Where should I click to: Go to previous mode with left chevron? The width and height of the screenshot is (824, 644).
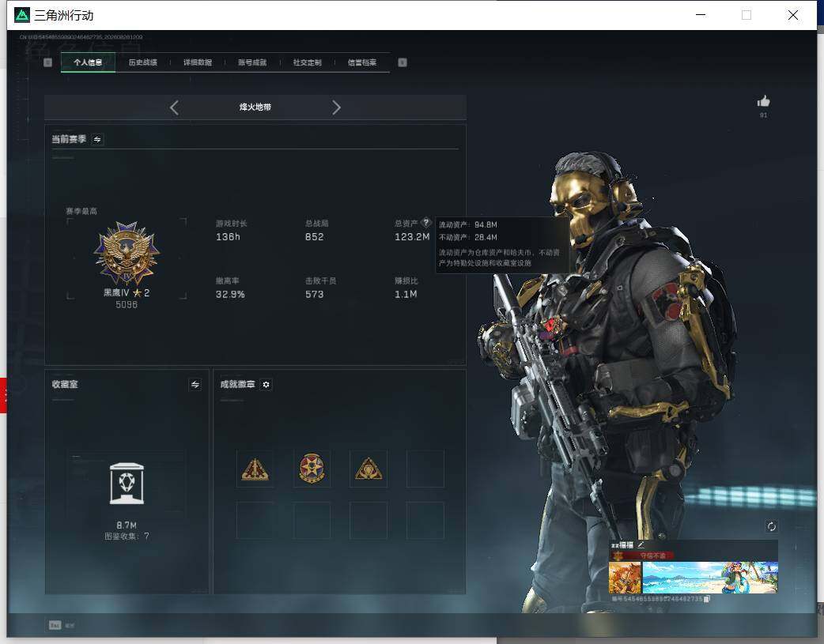click(x=175, y=107)
